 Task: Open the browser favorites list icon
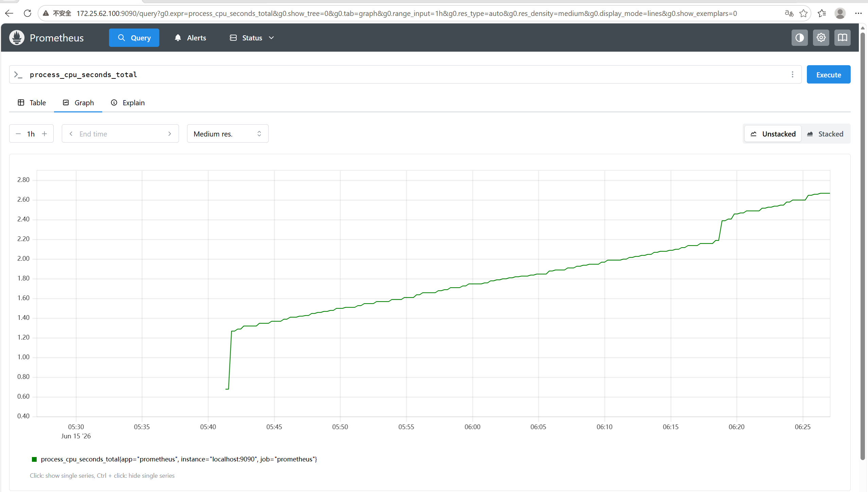coord(822,13)
